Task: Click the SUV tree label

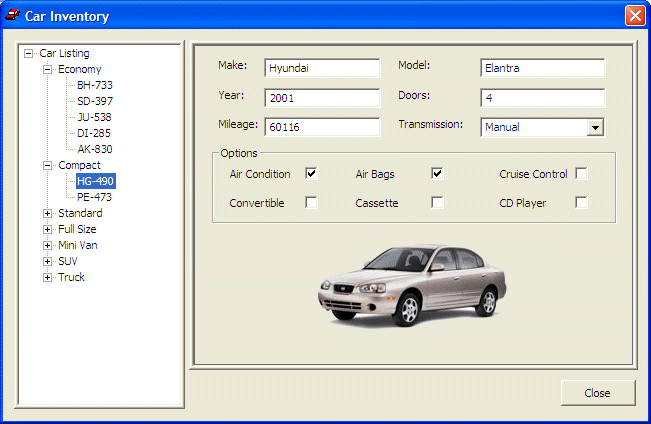Action: [68, 261]
